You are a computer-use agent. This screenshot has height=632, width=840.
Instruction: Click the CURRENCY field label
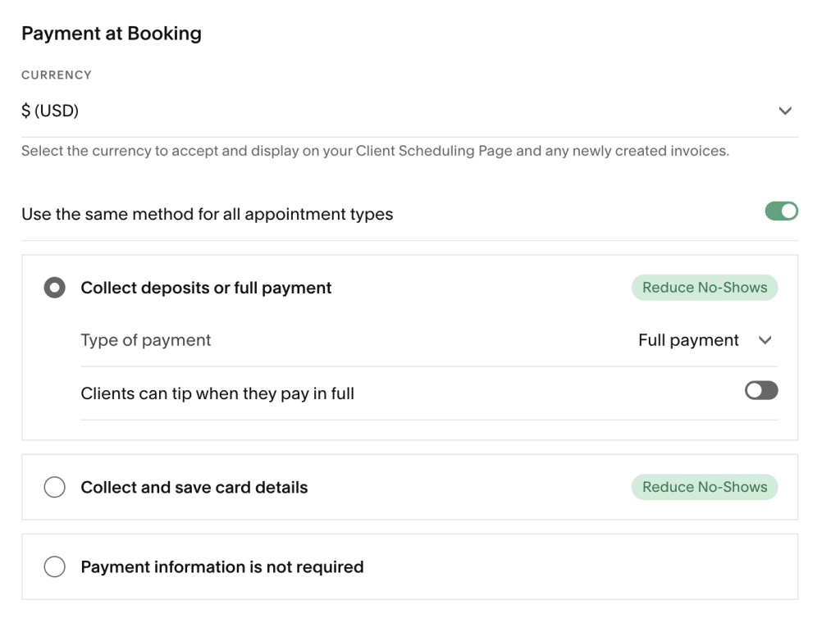[x=57, y=75]
